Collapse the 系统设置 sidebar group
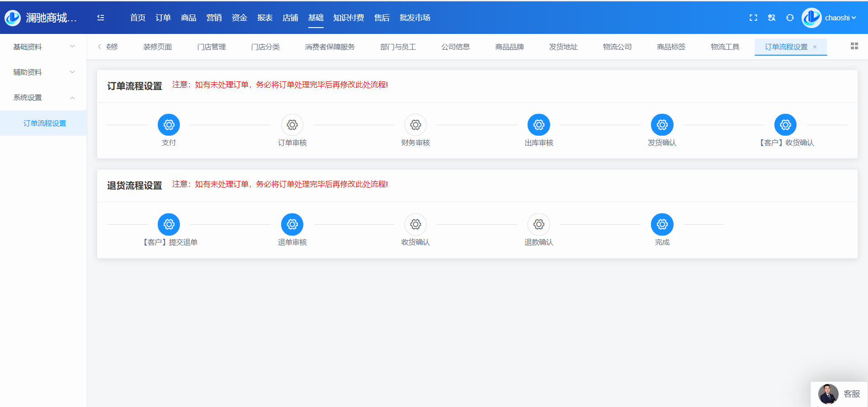Image resolution: width=868 pixels, height=407 pixels. (x=43, y=97)
